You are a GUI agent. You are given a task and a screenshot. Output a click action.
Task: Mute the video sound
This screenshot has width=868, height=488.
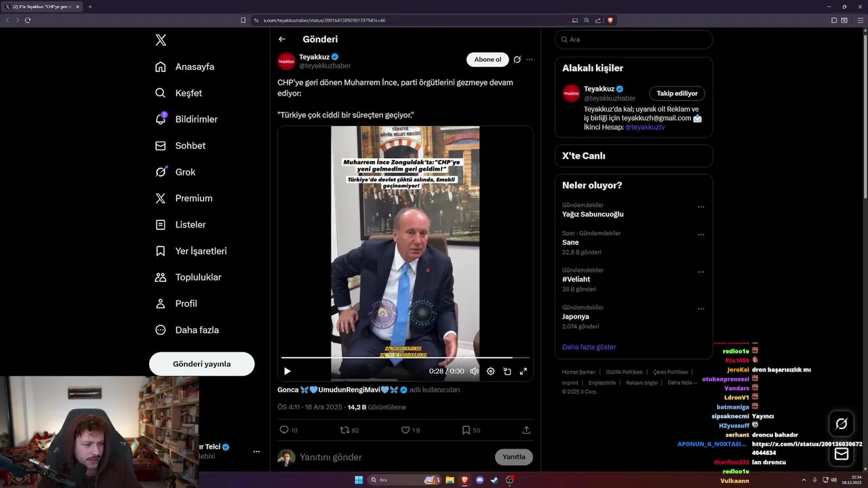pyautogui.click(x=474, y=371)
